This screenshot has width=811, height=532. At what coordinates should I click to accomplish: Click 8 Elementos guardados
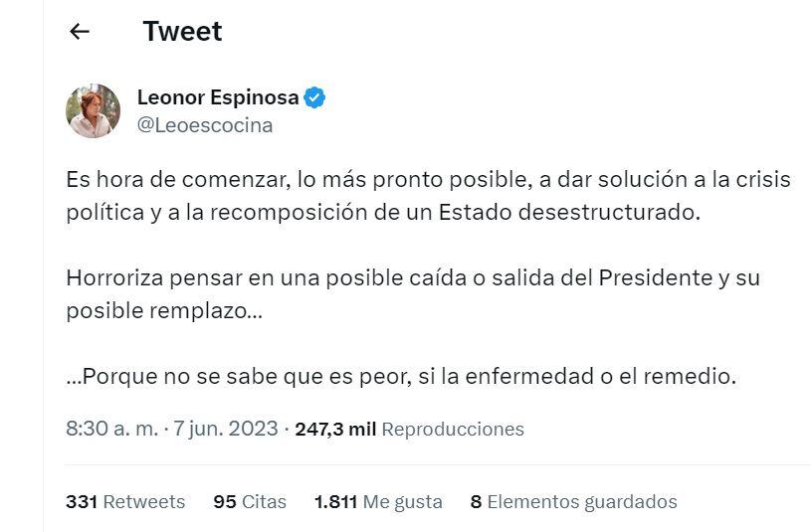tap(574, 502)
